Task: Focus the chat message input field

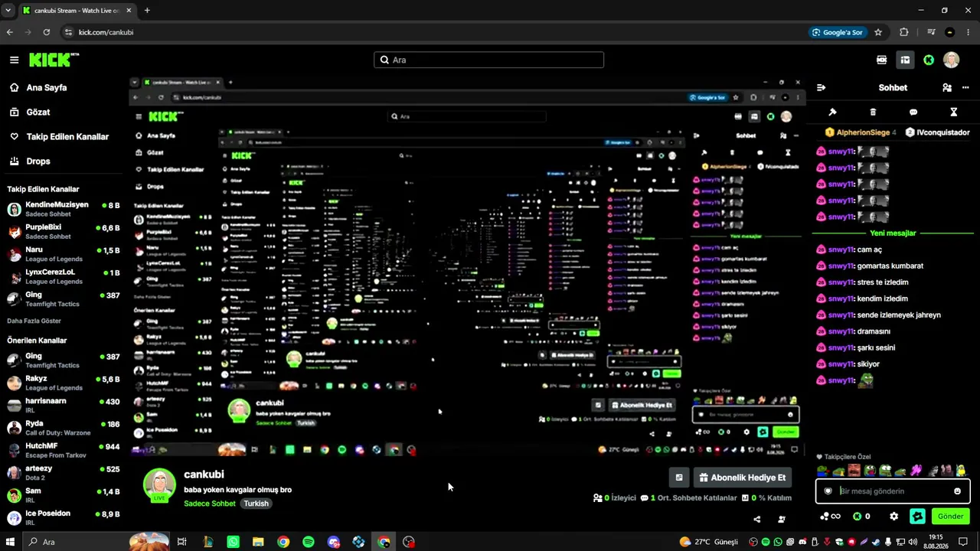Action: point(893,491)
